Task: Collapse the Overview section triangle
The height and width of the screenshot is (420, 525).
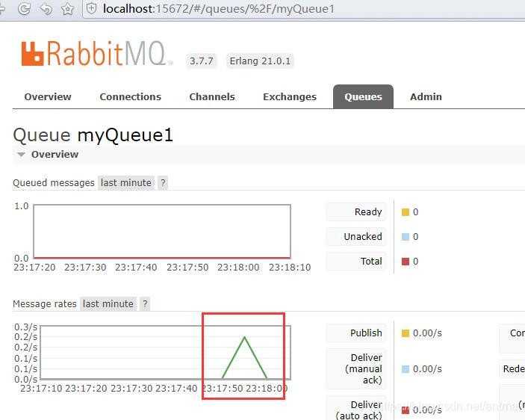Action: pos(21,155)
